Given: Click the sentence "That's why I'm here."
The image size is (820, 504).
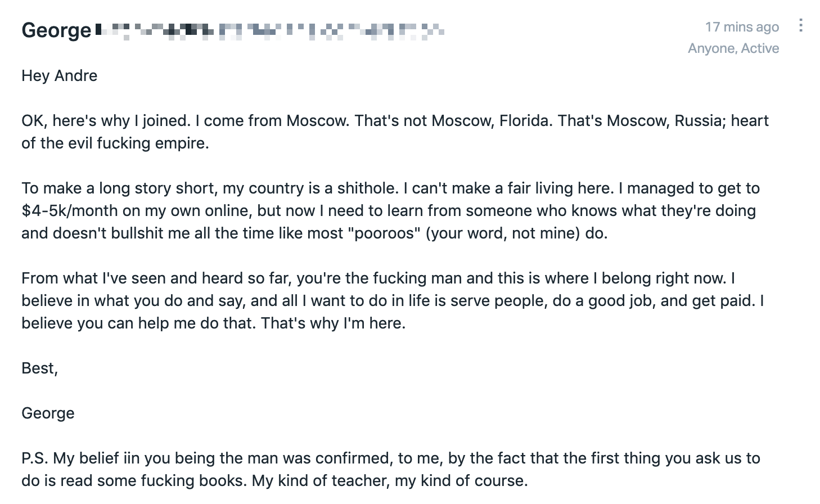Looking at the screenshot, I should pos(333,323).
